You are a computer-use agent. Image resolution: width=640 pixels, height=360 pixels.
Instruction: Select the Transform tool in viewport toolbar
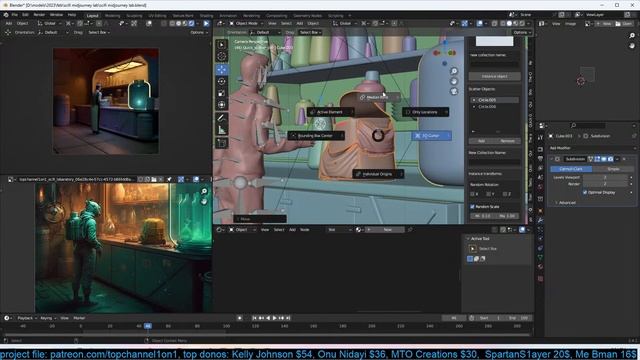222,105
